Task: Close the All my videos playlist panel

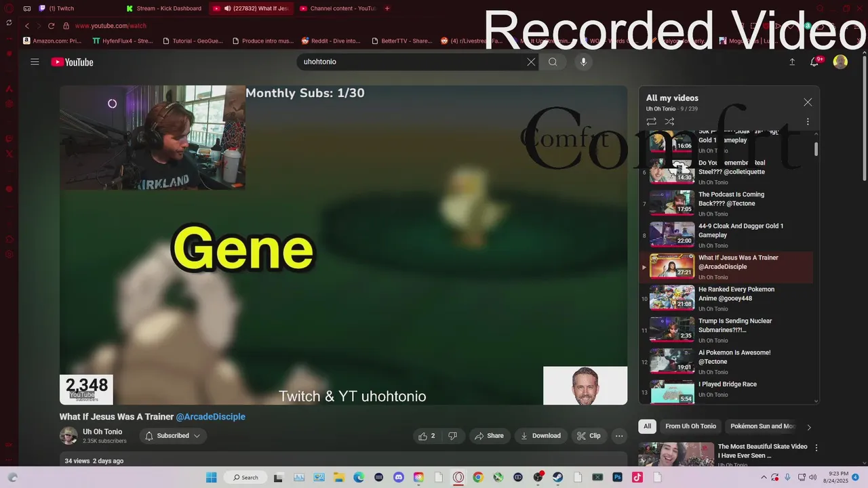Action: [x=808, y=102]
